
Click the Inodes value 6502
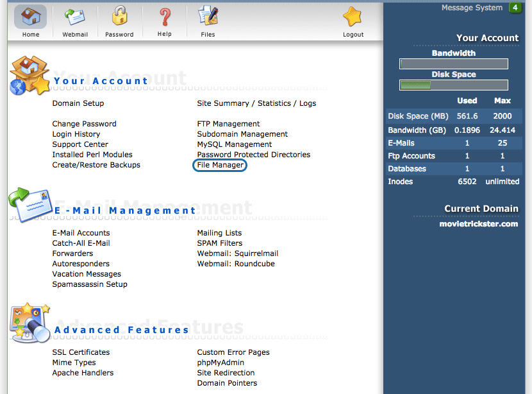[467, 182]
